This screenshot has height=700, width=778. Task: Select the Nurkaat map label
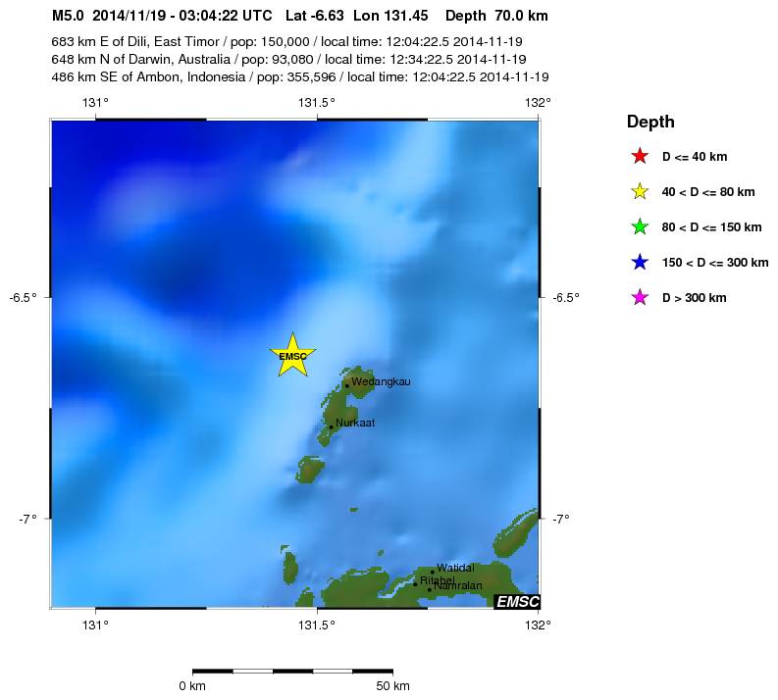[x=355, y=423]
